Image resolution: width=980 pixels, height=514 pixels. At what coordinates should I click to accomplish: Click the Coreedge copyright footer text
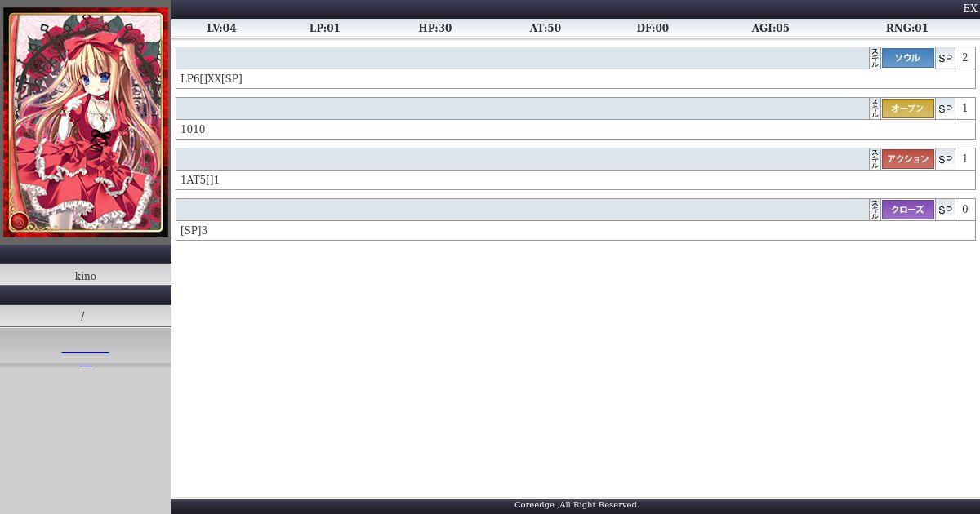click(x=577, y=505)
